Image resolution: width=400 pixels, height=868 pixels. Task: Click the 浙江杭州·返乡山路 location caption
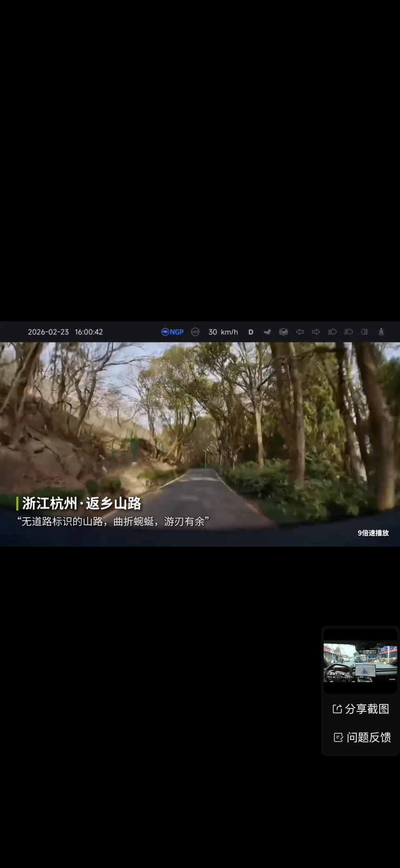point(81,503)
